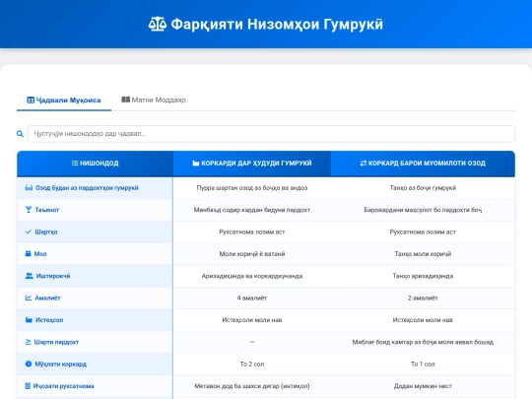This screenshot has height=399, width=532.
Task: Click the magnifier search icon
Action: coord(20,134)
